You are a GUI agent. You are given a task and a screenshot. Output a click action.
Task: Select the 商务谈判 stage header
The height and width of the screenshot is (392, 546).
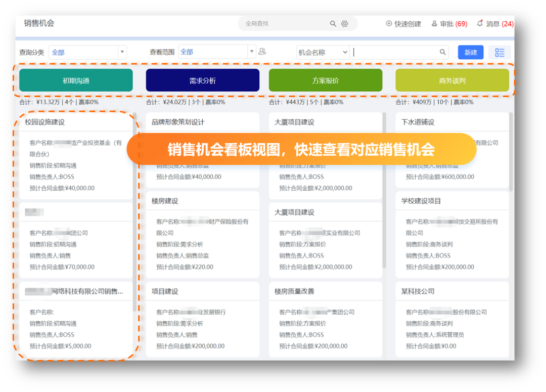(x=452, y=80)
